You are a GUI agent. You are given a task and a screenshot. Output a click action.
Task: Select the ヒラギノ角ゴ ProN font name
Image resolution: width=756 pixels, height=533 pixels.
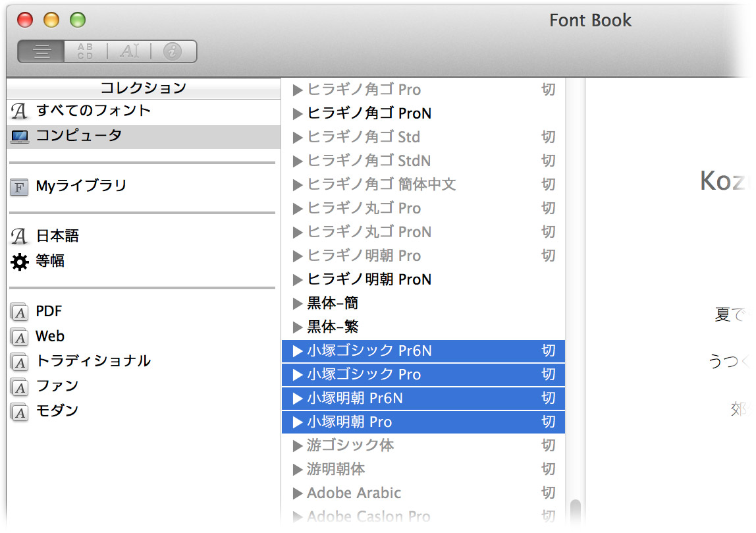click(x=369, y=113)
